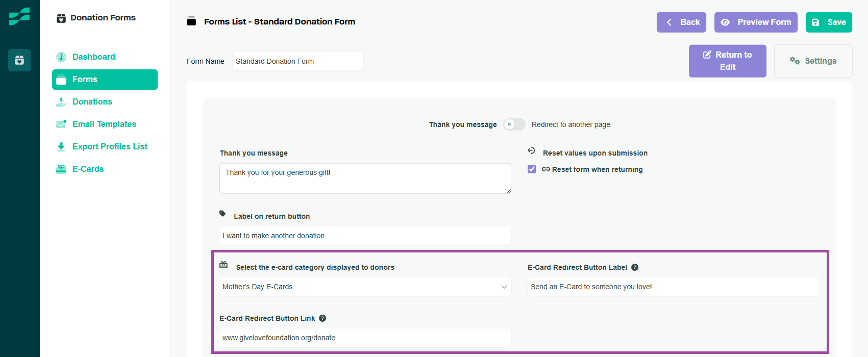Click the Preview Form button
Viewport: 868px width, 357px height.
tap(756, 22)
